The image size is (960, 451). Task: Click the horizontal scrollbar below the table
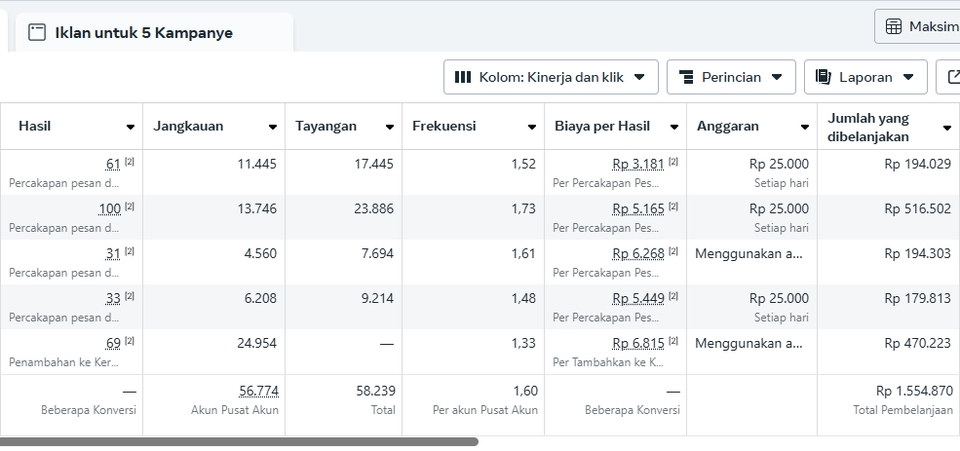coord(238,441)
